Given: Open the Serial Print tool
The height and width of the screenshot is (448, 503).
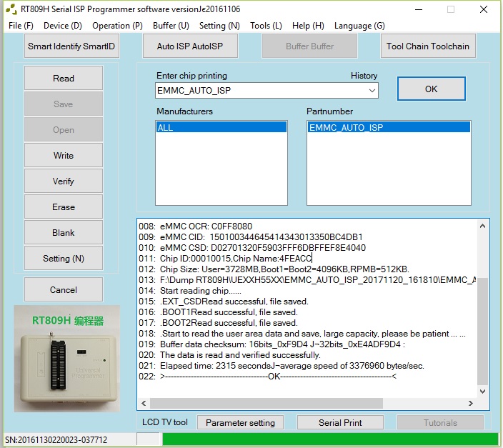Looking at the screenshot, I should coord(340,423).
